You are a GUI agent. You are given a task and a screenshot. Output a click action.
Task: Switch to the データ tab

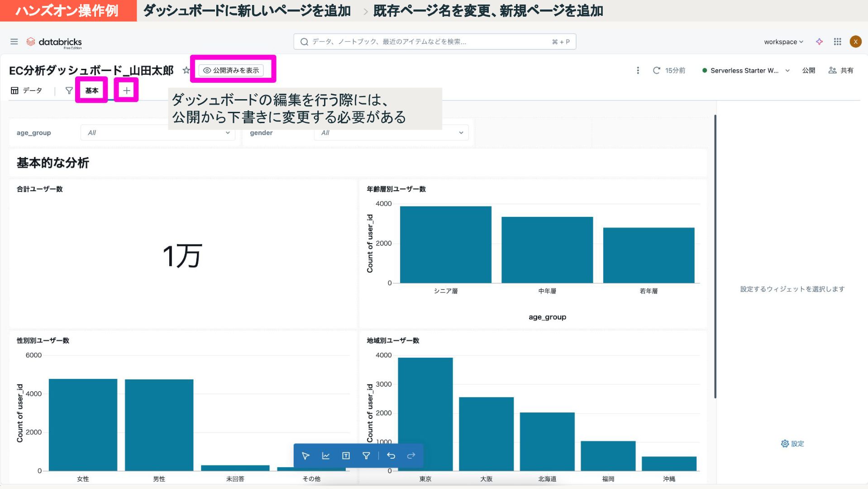point(27,91)
